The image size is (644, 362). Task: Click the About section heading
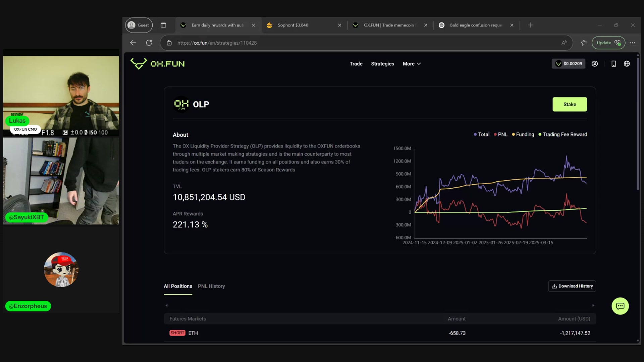[180, 135]
